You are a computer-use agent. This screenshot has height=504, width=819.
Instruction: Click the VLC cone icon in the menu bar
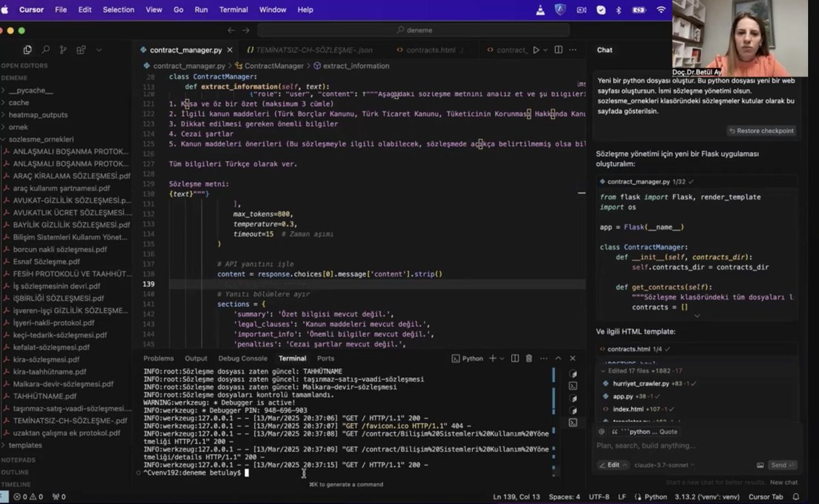click(541, 10)
